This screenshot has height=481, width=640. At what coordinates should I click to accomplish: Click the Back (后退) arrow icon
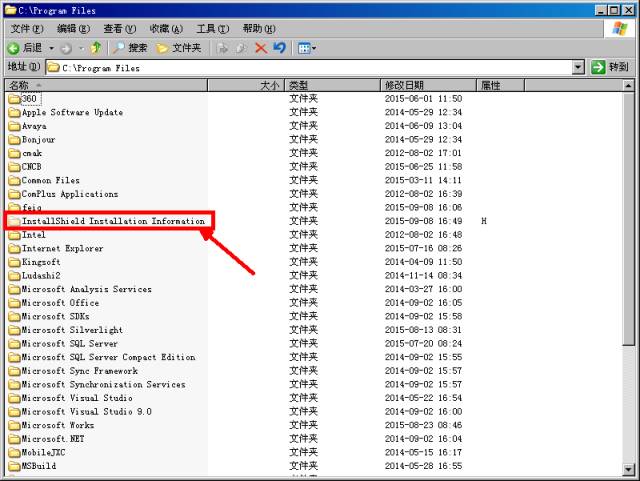coord(13,48)
